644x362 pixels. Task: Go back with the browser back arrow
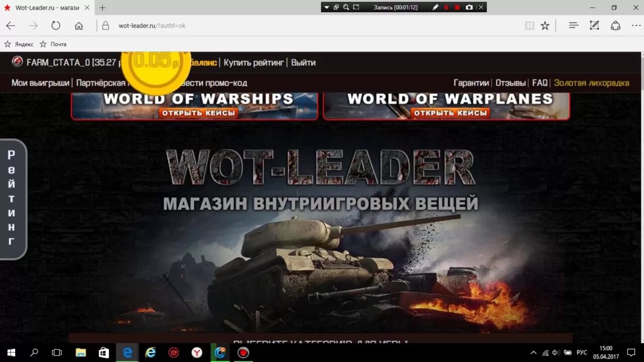coord(11,26)
